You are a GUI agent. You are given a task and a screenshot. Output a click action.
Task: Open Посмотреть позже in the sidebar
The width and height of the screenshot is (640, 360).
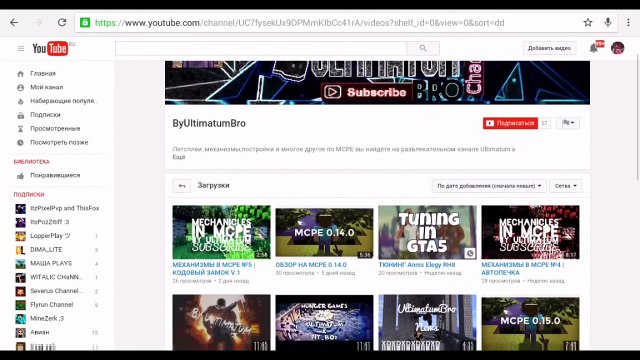tap(59, 142)
